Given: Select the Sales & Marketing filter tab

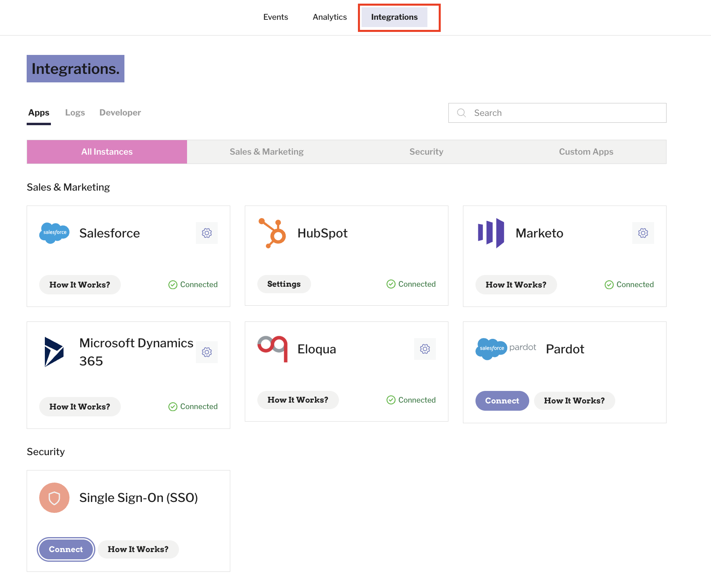Looking at the screenshot, I should click(x=267, y=152).
